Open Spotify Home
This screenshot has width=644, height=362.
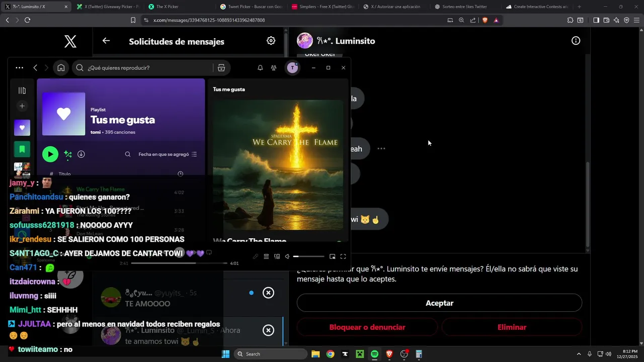61,68
